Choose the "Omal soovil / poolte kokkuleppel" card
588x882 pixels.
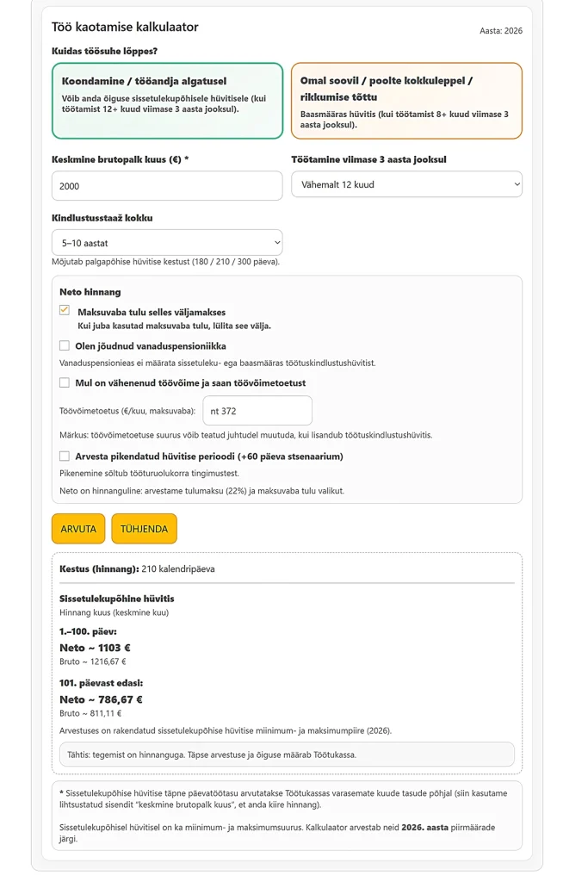click(406, 100)
